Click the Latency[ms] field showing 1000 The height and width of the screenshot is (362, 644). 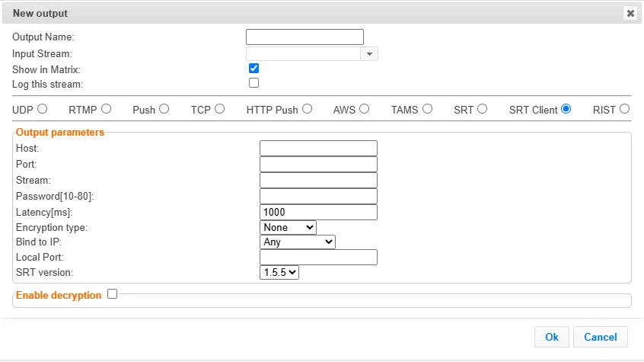coord(318,213)
